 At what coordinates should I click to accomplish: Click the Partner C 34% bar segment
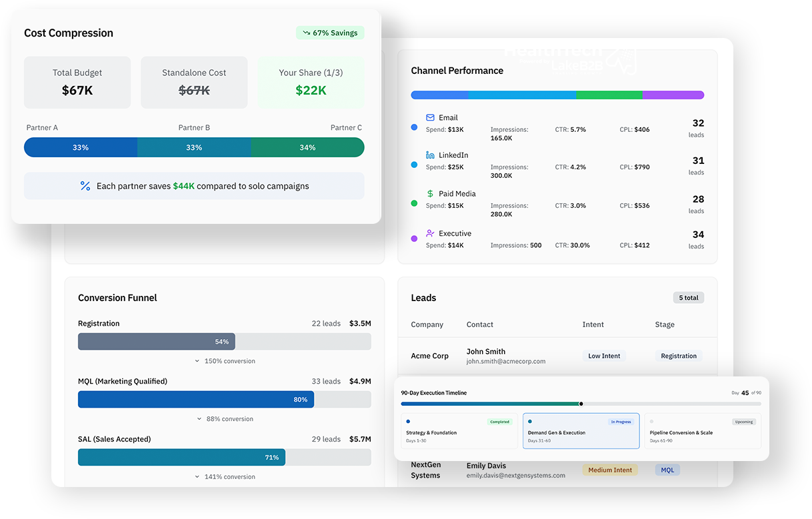pyautogui.click(x=307, y=147)
